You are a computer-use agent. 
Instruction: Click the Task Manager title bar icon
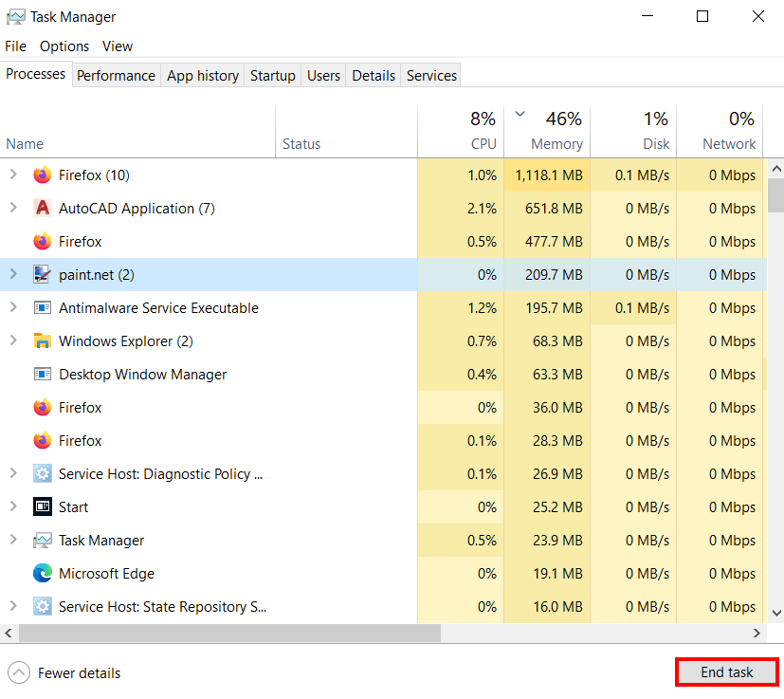[x=15, y=17]
